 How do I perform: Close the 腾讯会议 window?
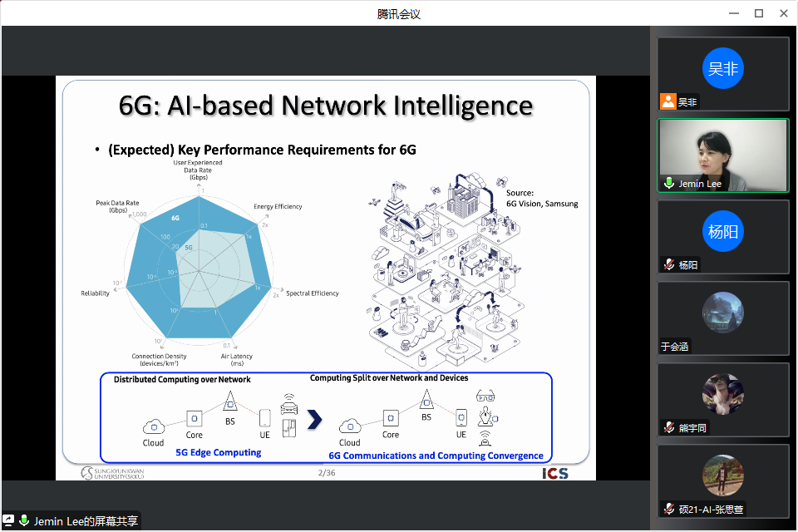[x=784, y=13]
